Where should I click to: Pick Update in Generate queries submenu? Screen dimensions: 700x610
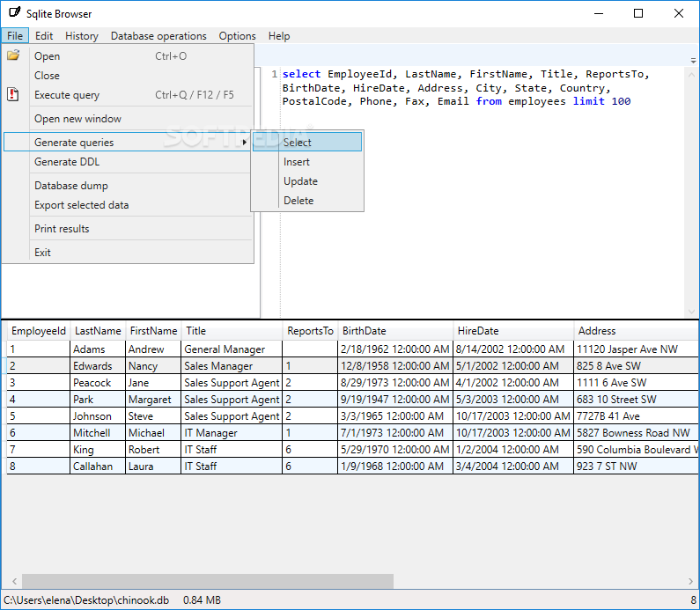(x=307, y=181)
